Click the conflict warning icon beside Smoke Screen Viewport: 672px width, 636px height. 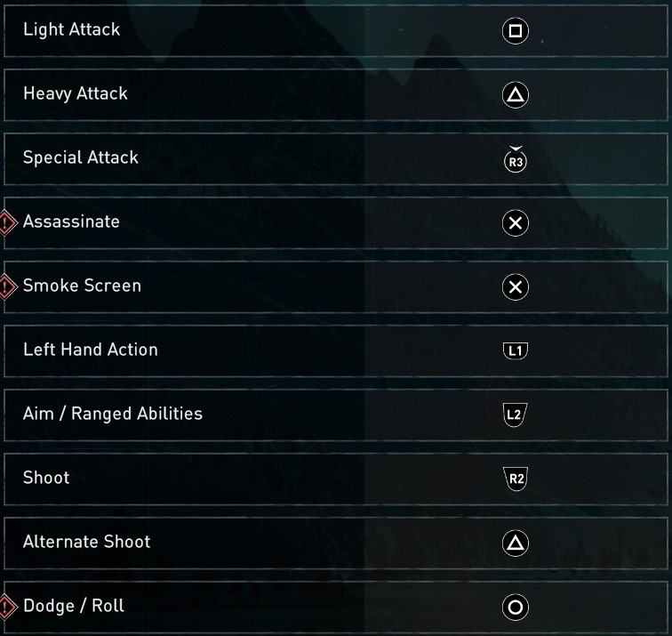tap(8, 286)
